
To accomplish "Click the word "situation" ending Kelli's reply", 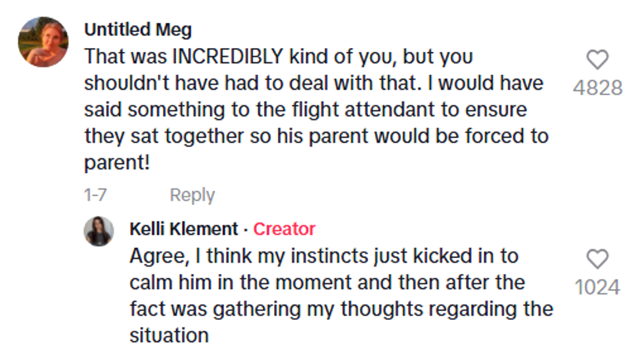I will click(x=169, y=336).
